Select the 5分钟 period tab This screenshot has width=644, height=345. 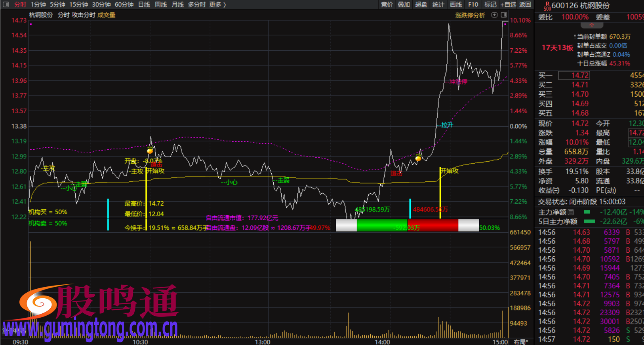click(57, 4)
